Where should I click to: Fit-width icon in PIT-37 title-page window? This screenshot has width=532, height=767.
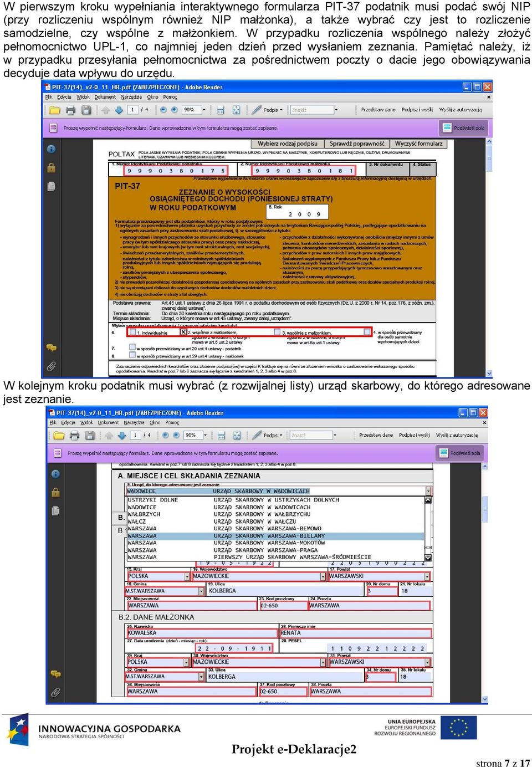tap(220, 110)
